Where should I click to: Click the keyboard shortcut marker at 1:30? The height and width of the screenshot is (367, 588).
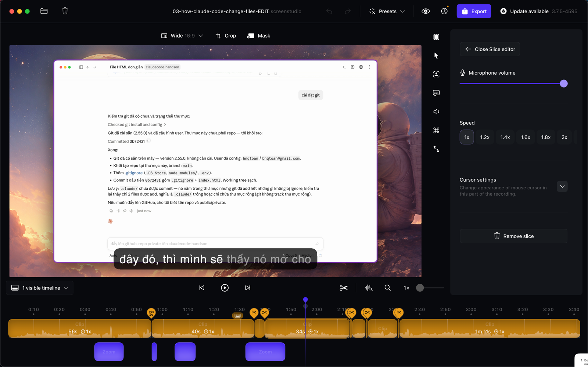click(x=238, y=316)
